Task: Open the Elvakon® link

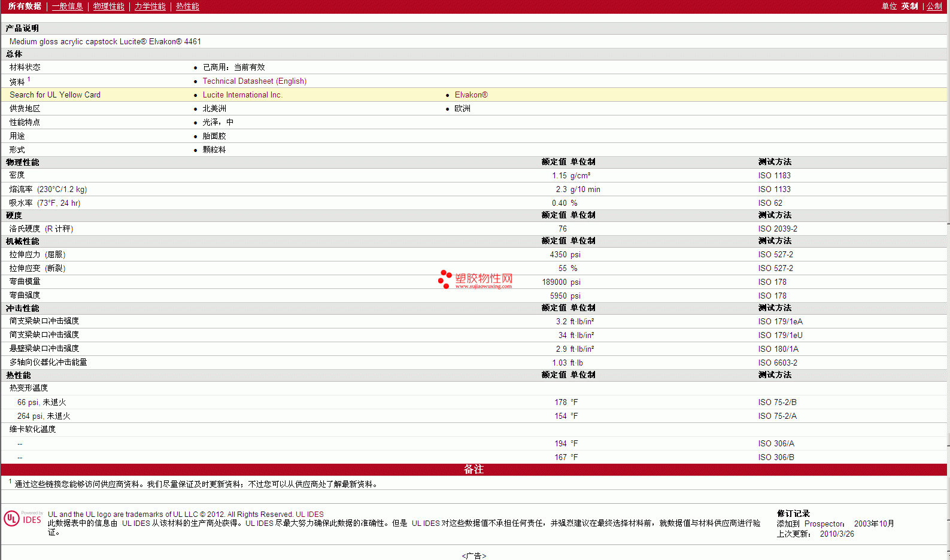Action: (x=471, y=95)
